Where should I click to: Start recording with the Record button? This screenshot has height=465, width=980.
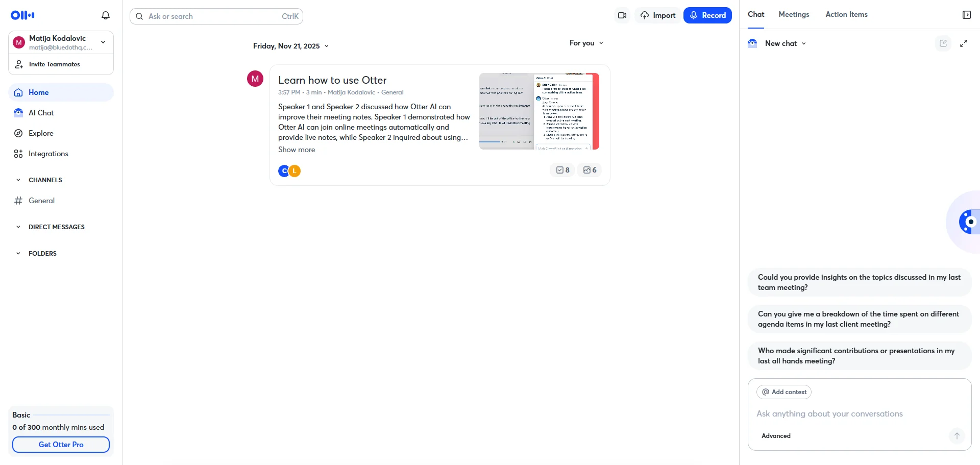click(x=707, y=15)
